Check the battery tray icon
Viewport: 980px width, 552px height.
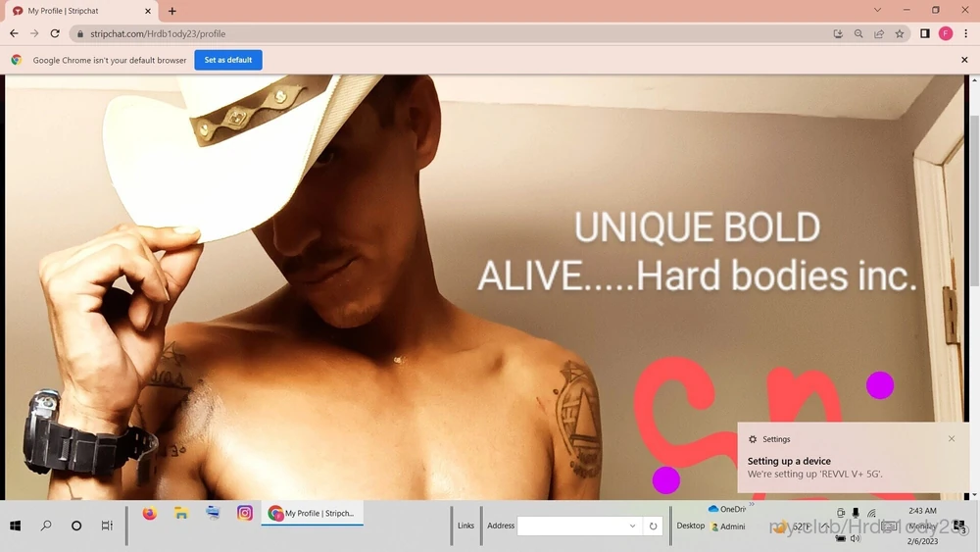(x=841, y=537)
